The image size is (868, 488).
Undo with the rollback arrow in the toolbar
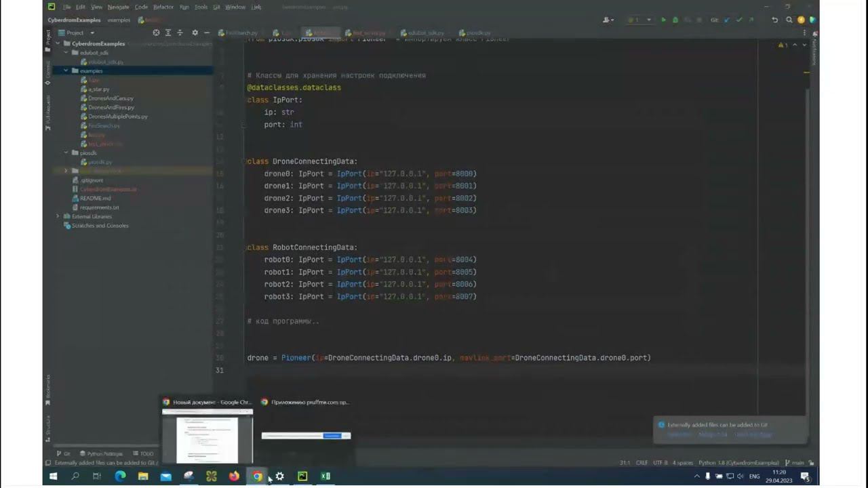(x=775, y=20)
